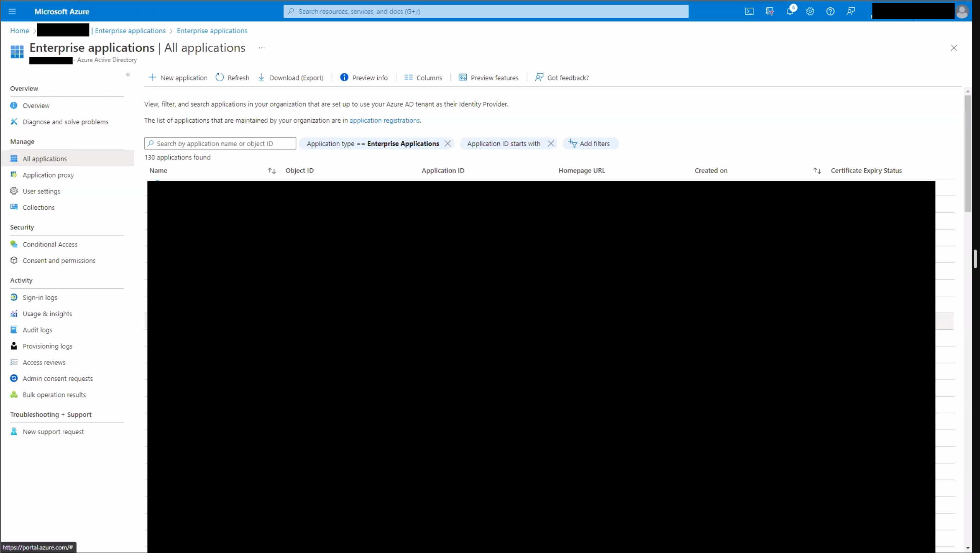This screenshot has height=553, width=980.
Task: Open the top bar Feedback icon
Action: click(850, 11)
